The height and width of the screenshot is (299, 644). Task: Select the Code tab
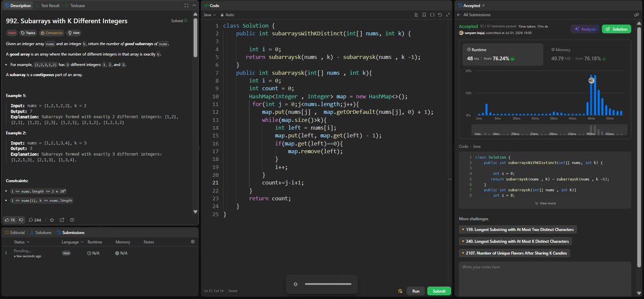pyautogui.click(x=211, y=5)
